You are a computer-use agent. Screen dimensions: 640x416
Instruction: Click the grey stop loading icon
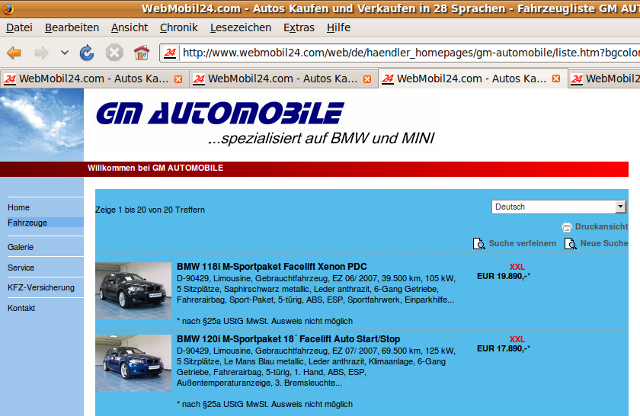pos(114,53)
